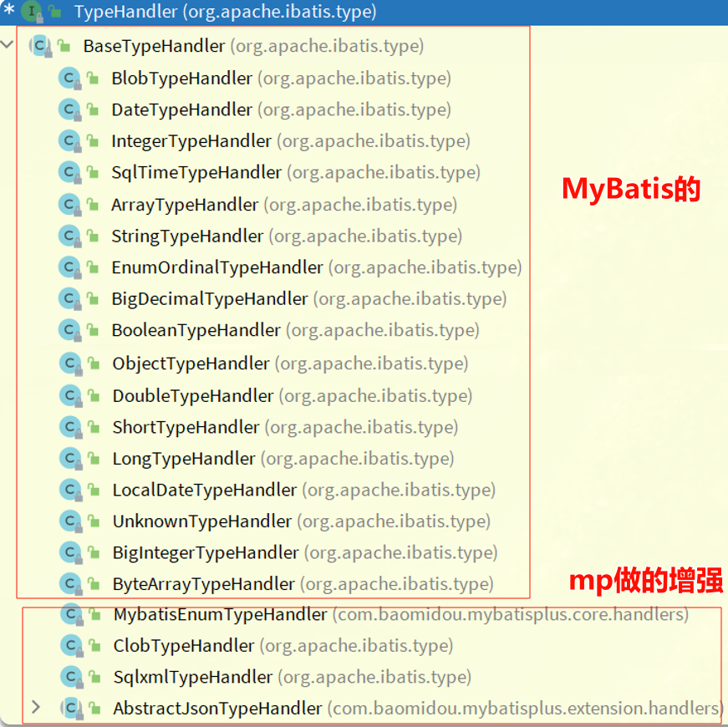
Task: Click the AbstractJsonTypeHandler abstract class icon
Action: (72, 709)
